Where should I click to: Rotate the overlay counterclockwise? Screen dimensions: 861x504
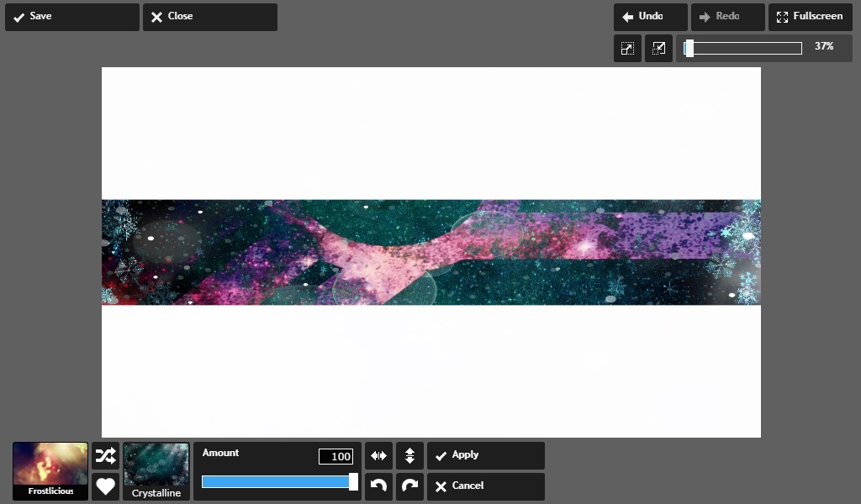pyautogui.click(x=379, y=486)
